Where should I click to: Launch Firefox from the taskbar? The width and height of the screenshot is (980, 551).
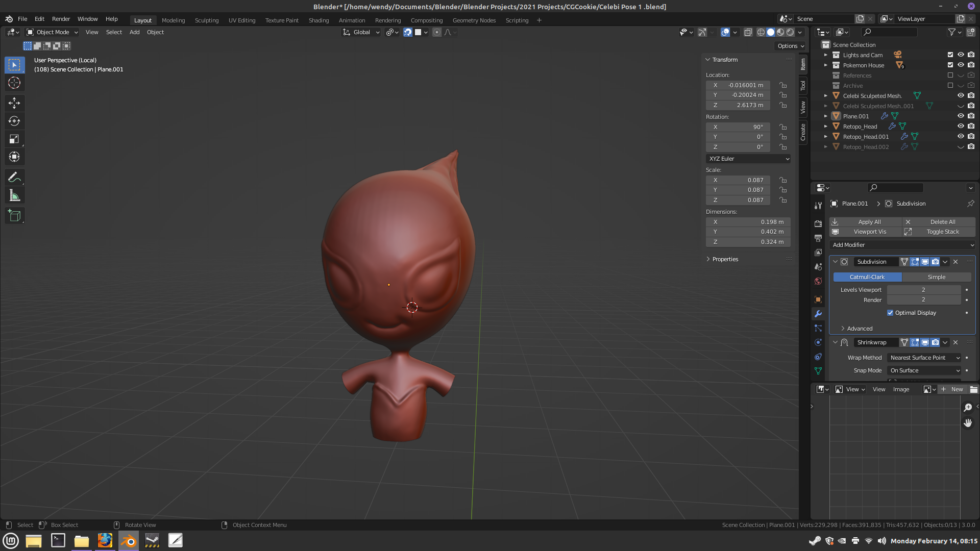click(x=105, y=540)
